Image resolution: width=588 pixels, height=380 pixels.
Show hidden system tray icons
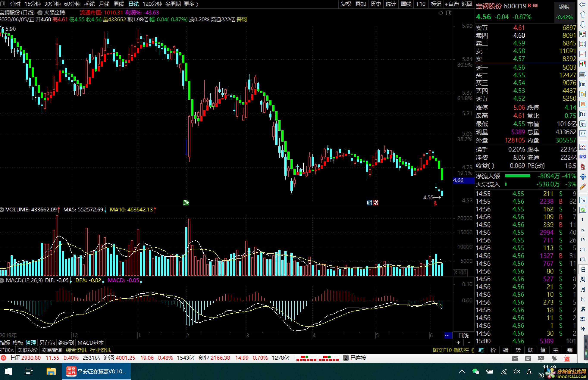tap(462, 371)
